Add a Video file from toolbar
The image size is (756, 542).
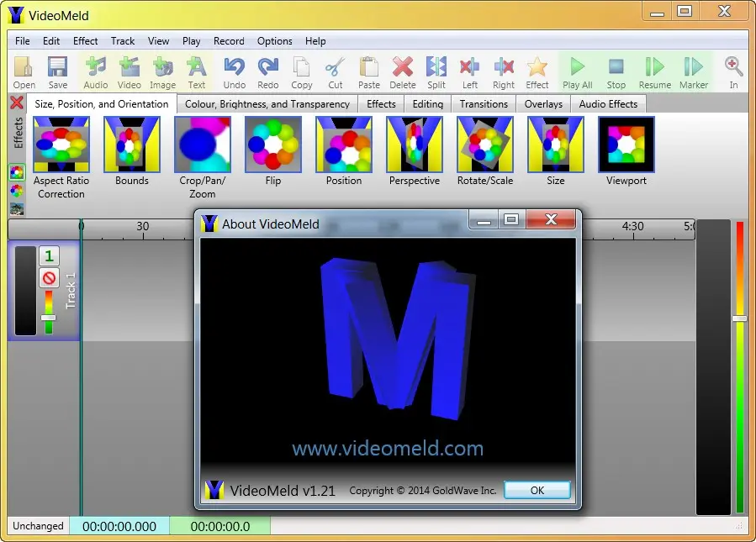130,72
